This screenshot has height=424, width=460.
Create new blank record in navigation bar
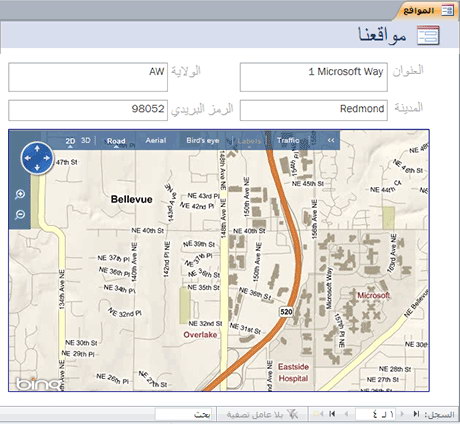[x=319, y=414]
